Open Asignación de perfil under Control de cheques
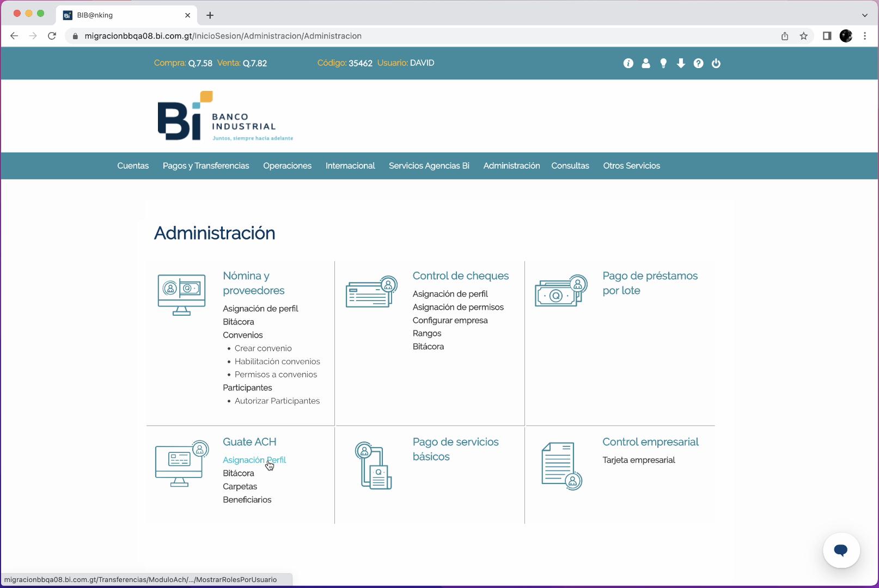Viewport: 879px width, 588px height. pos(450,294)
